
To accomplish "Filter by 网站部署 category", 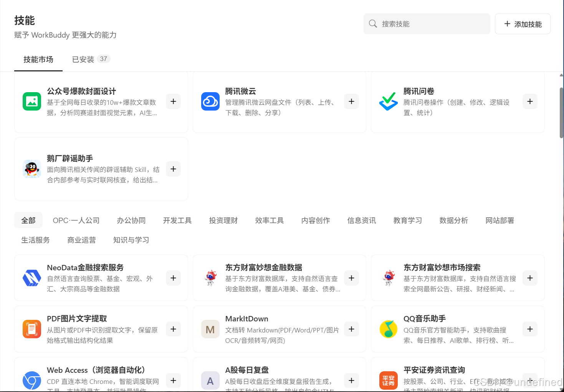I will pyautogui.click(x=500, y=220).
